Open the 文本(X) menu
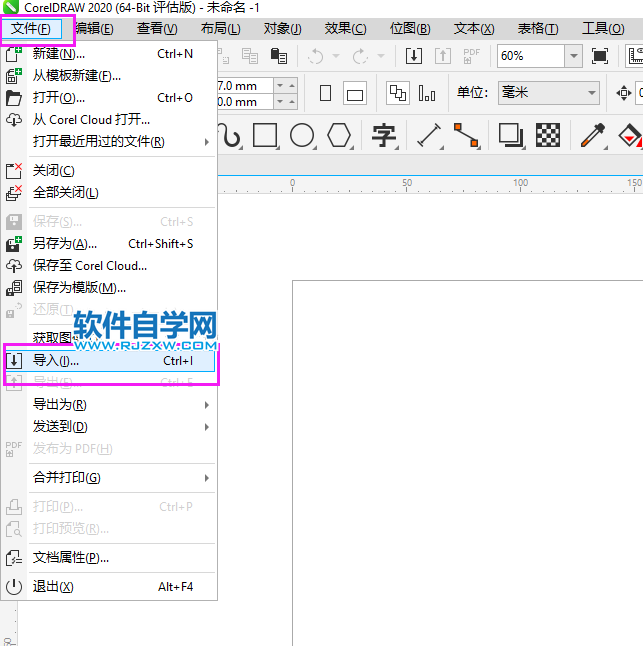Viewport: 643px width, 646px height. tap(474, 29)
